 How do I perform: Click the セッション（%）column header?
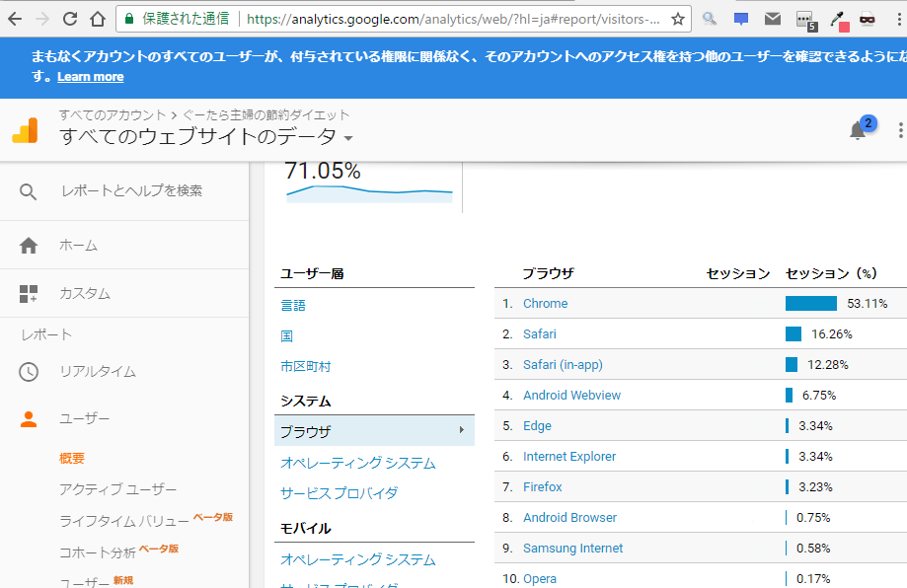point(831,273)
